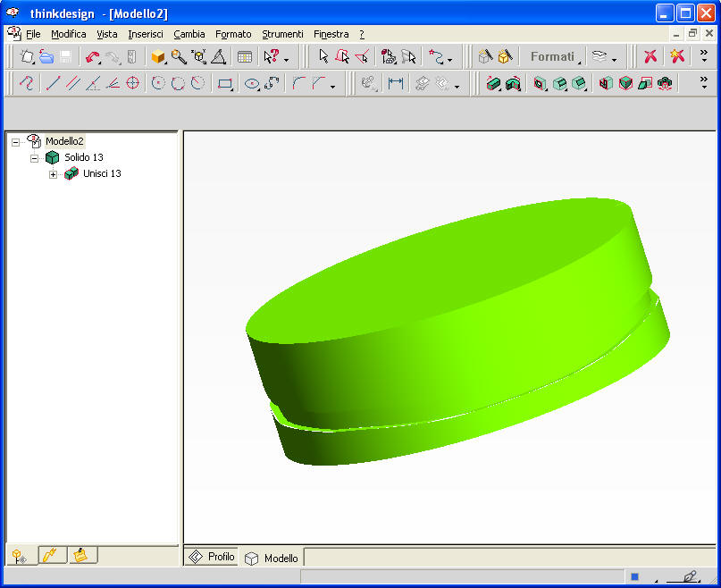Screen dimensions: 721x588
Task: Select the hole feature tool
Action: (x=540, y=83)
